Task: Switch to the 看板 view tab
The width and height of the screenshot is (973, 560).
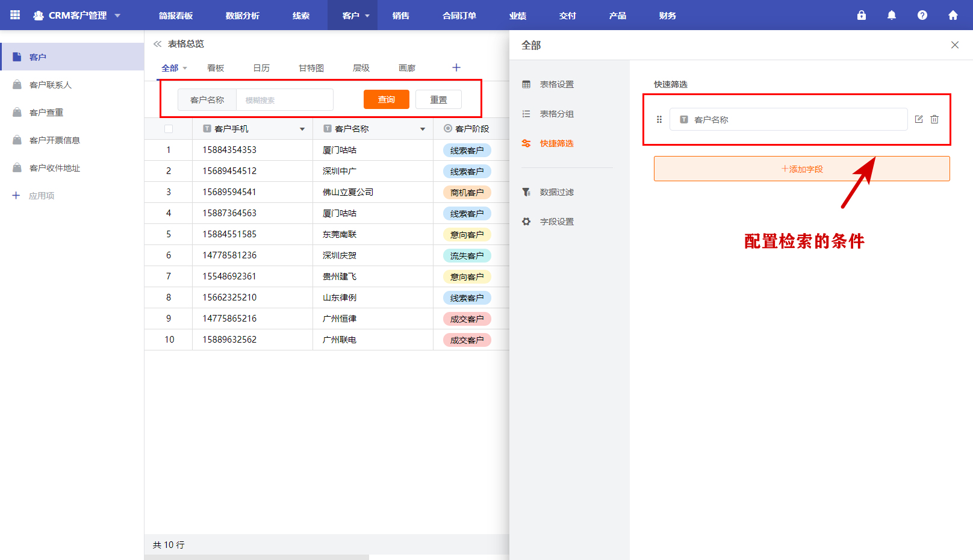Action: pyautogui.click(x=215, y=67)
